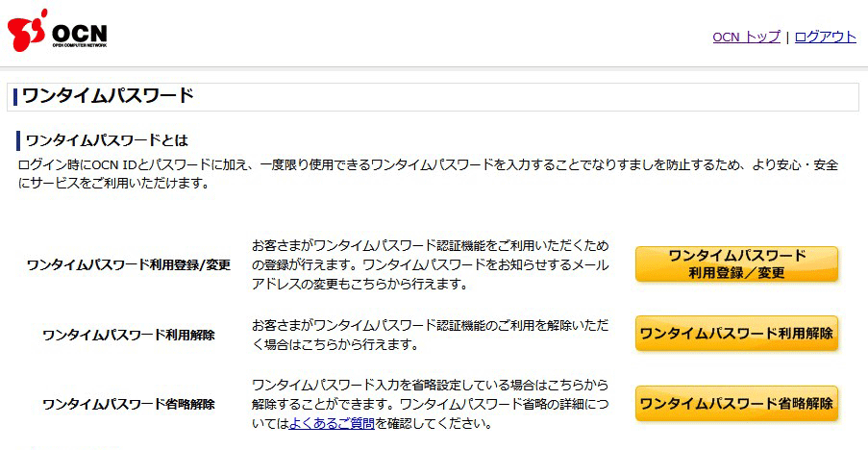Click the ワンタイムパスワード利用登録/変更 yellow button
The image size is (868, 450).
click(x=736, y=264)
